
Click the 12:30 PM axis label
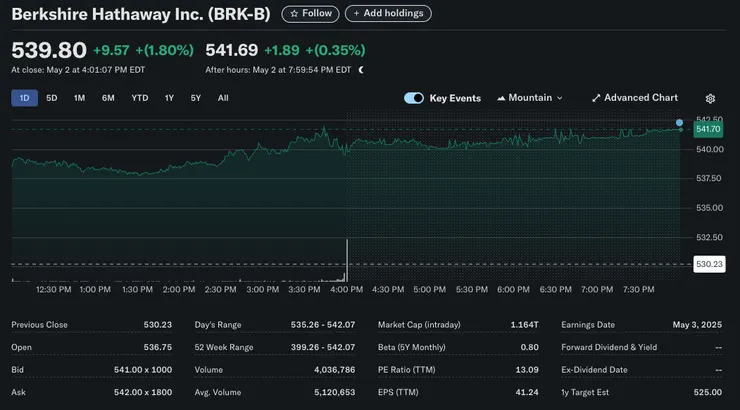[53, 290]
